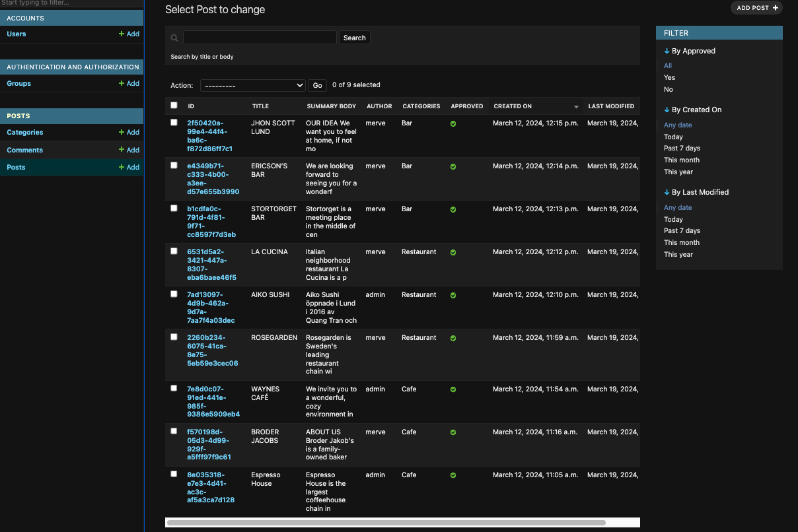Select the STORTORGET BAR row checkbox

(x=174, y=208)
